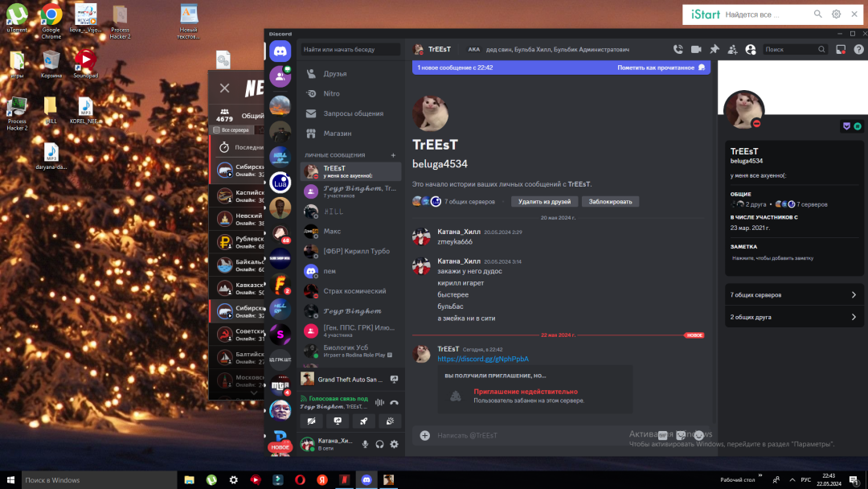Open the Магазин item in sidebar
Screen dimensions: 868x489
(x=337, y=134)
